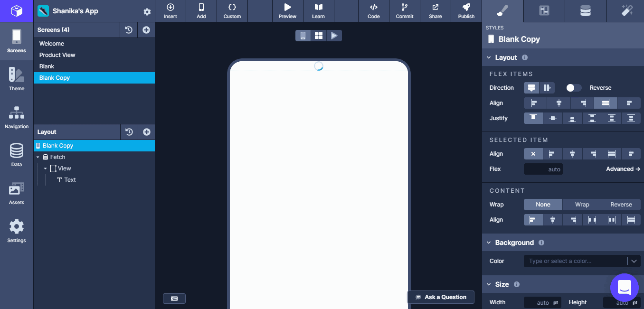Collapse the Fetch tree node
The width and height of the screenshot is (644, 309).
(38, 157)
